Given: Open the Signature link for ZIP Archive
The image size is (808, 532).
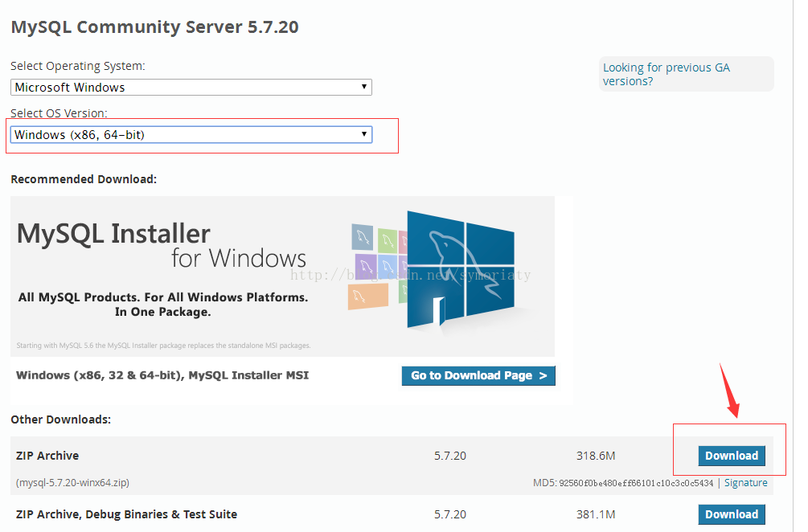Looking at the screenshot, I should (745, 482).
